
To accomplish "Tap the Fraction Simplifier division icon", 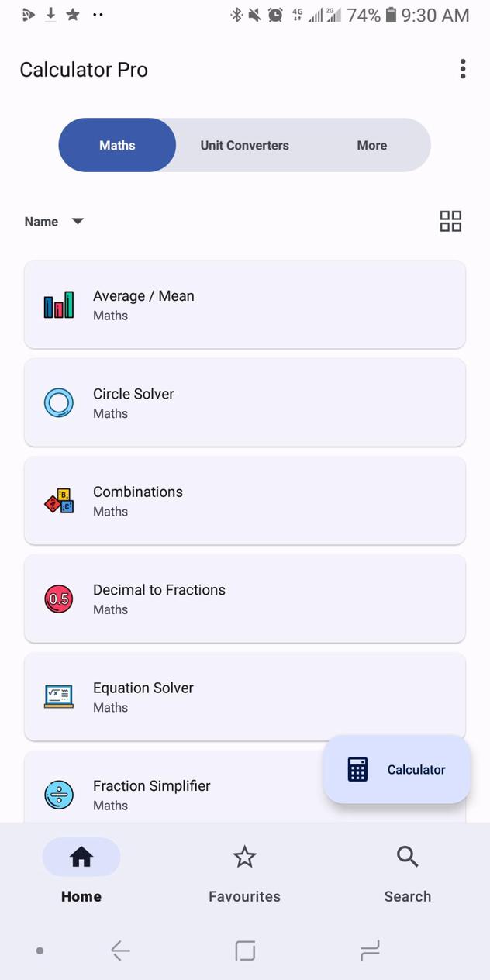I will click(x=59, y=795).
